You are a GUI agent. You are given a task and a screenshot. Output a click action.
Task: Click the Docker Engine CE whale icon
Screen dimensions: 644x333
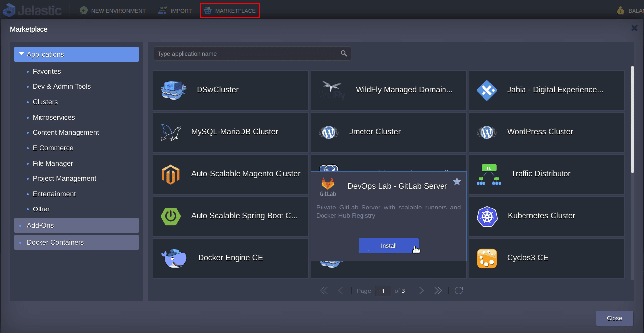point(174,258)
